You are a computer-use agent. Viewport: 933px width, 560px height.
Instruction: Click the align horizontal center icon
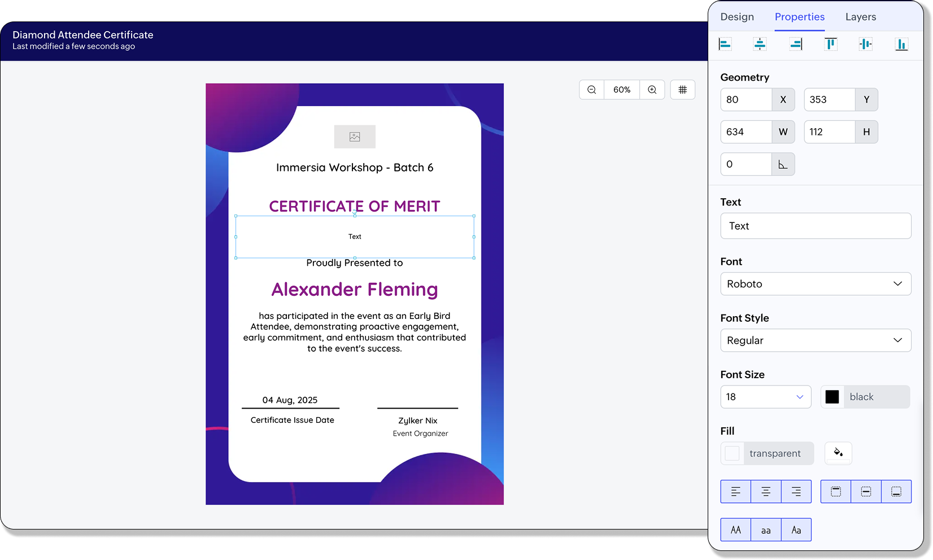(760, 44)
